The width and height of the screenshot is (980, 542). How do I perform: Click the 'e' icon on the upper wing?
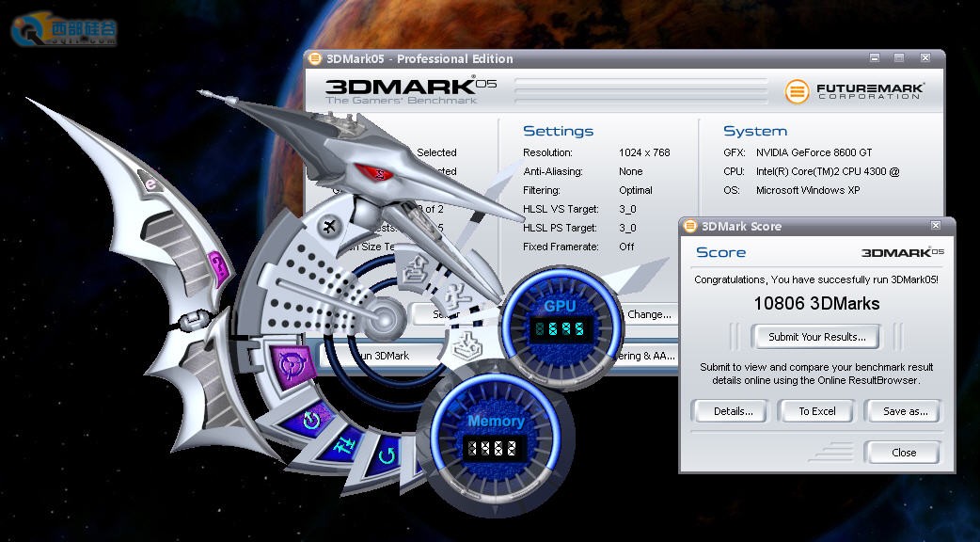(150, 183)
